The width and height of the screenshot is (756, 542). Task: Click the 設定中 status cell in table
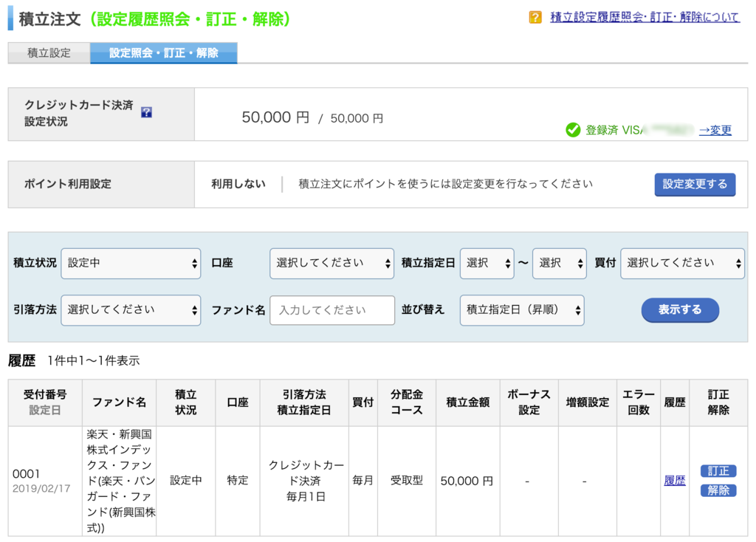(x=185, y=480)
